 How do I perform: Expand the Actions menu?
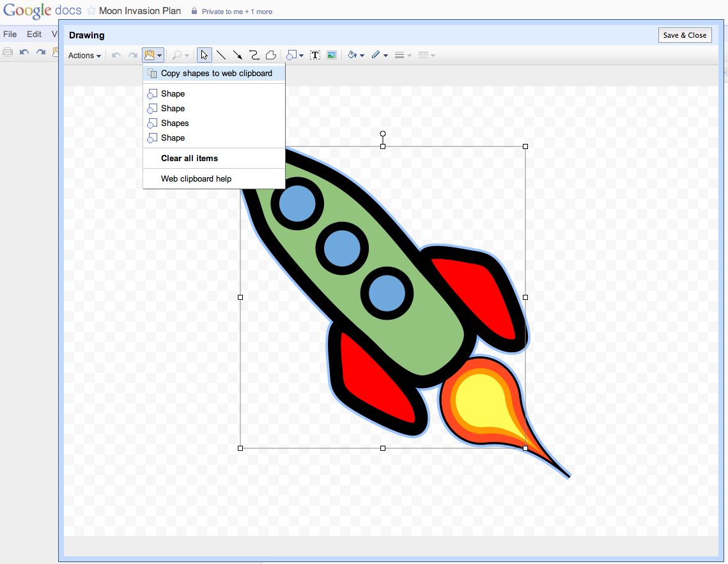[x=83, y=56]
